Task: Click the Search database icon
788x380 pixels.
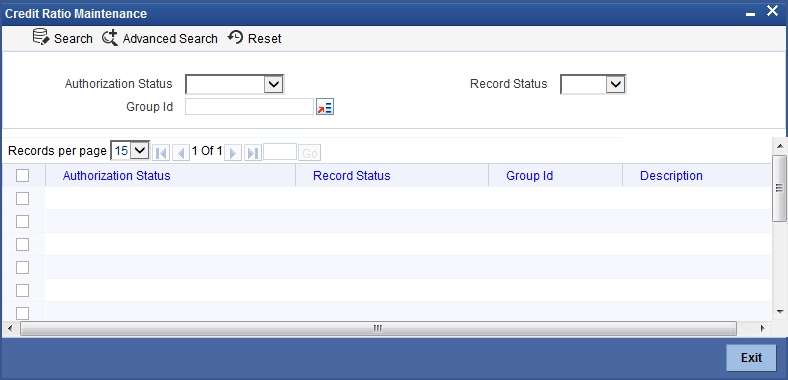Action: pos(40,37)
